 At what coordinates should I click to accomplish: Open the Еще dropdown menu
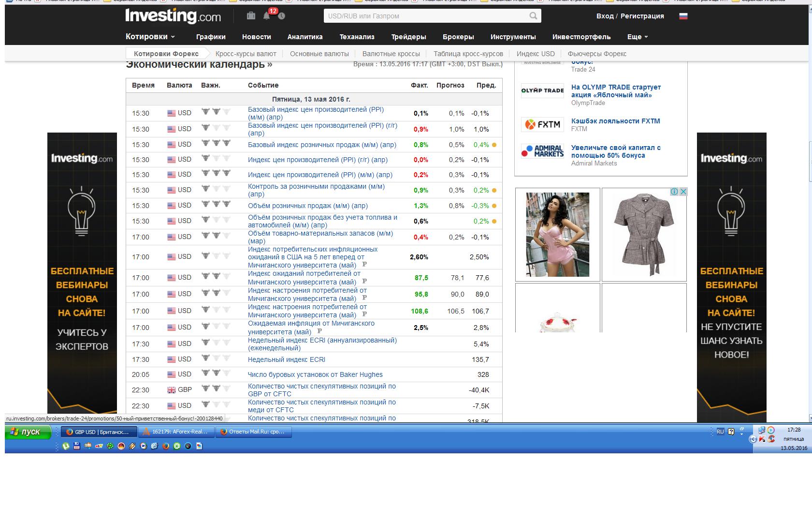638,36
